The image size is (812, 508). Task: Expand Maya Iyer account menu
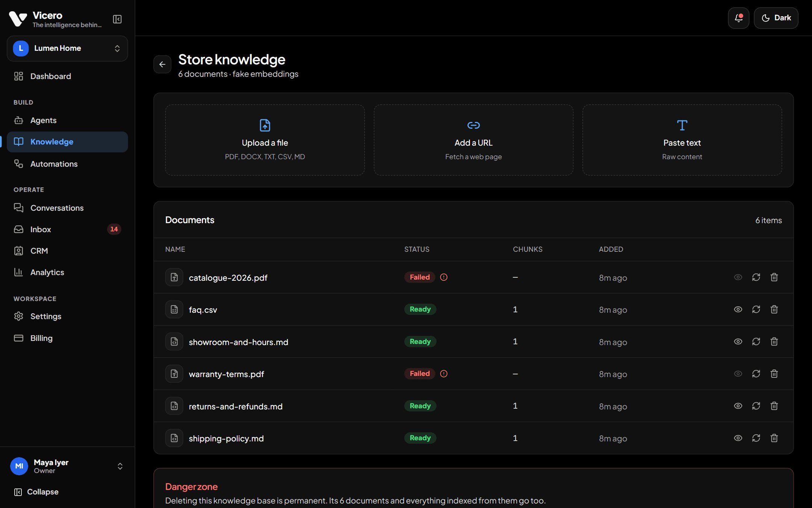pos(67,466)
